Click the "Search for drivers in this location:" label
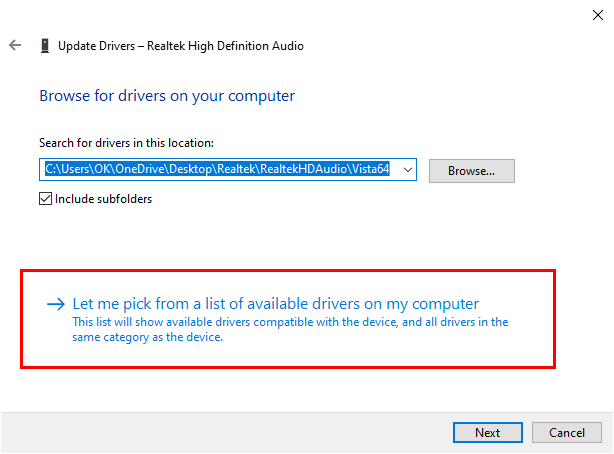614x454 pixels. [x=126, y=144]
